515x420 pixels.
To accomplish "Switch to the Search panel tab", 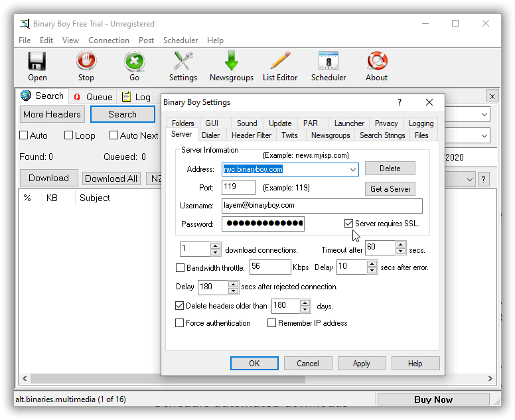I will click(x=42, y=96).
